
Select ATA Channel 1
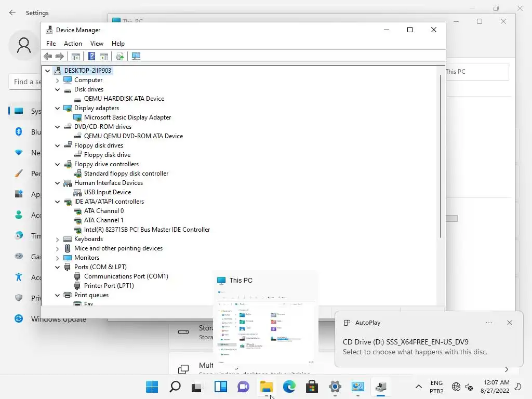(104, 220)
